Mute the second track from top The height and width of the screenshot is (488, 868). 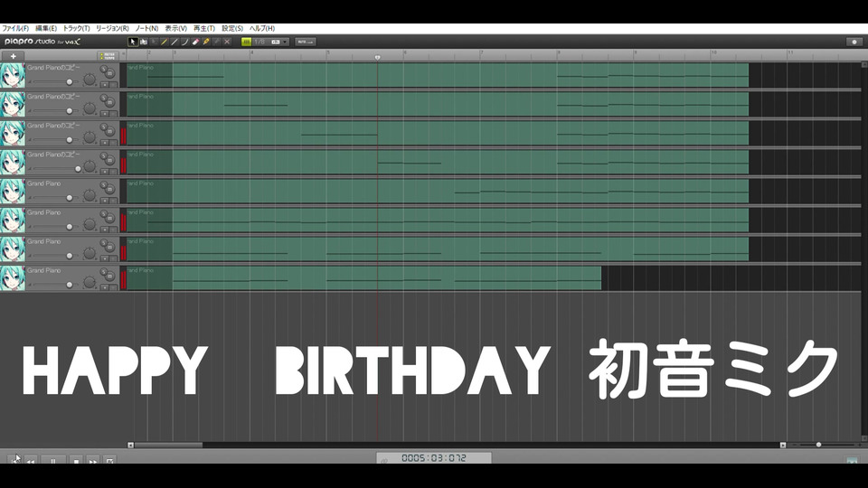109,103
